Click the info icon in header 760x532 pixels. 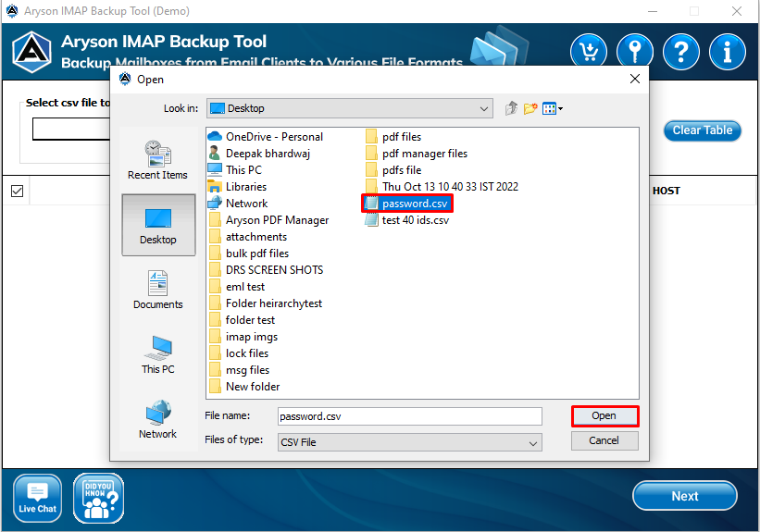click(x=727, y=52)
